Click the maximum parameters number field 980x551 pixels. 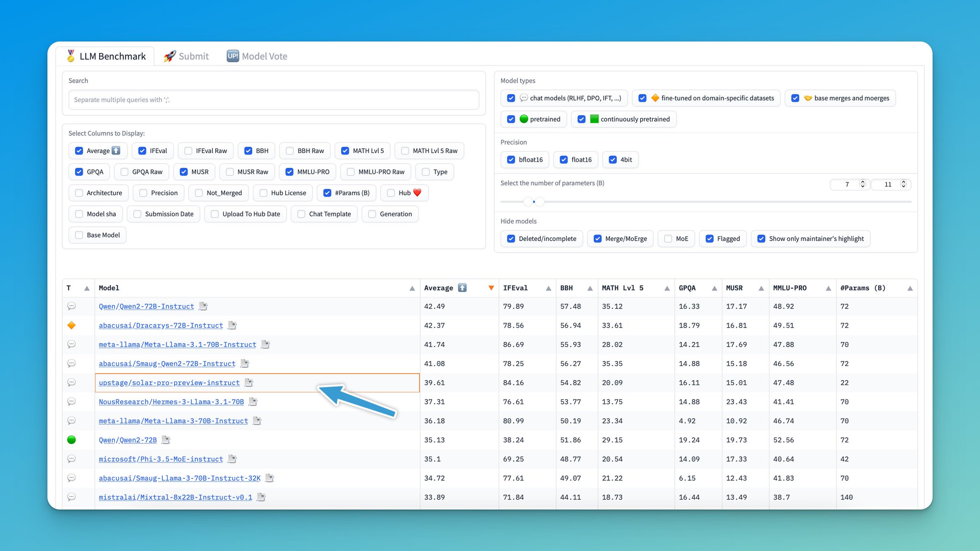[891, 184]
